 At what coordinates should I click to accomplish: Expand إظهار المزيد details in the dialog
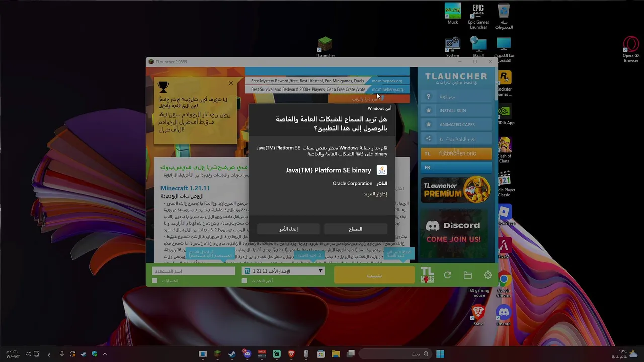click(x=375, y=194)
